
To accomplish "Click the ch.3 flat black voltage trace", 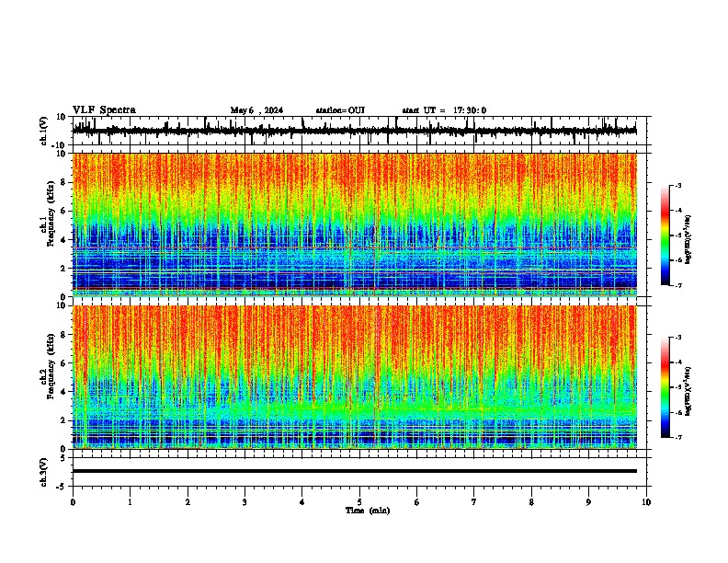I will point(354,471).
